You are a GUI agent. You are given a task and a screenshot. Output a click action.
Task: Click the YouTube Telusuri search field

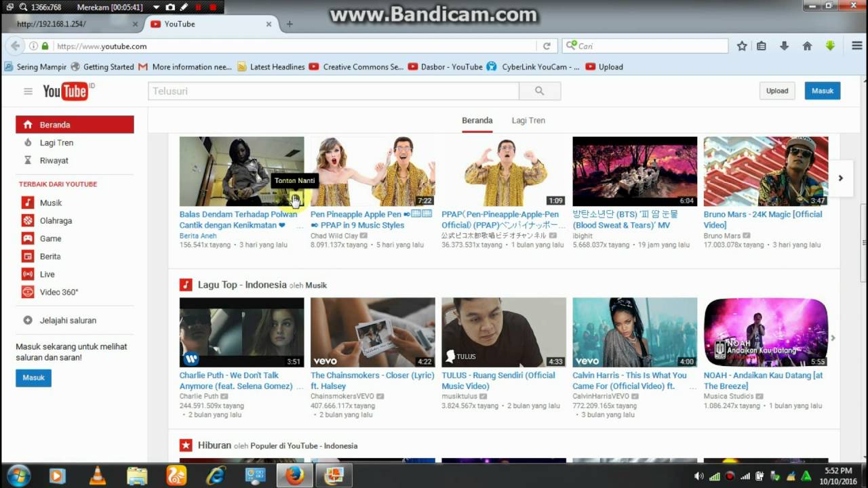334,91
